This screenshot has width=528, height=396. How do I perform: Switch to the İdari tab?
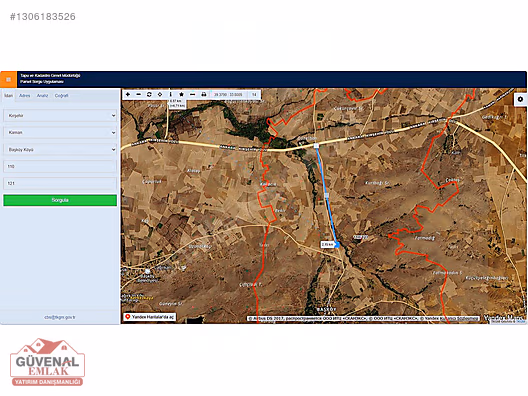point(8,96)
